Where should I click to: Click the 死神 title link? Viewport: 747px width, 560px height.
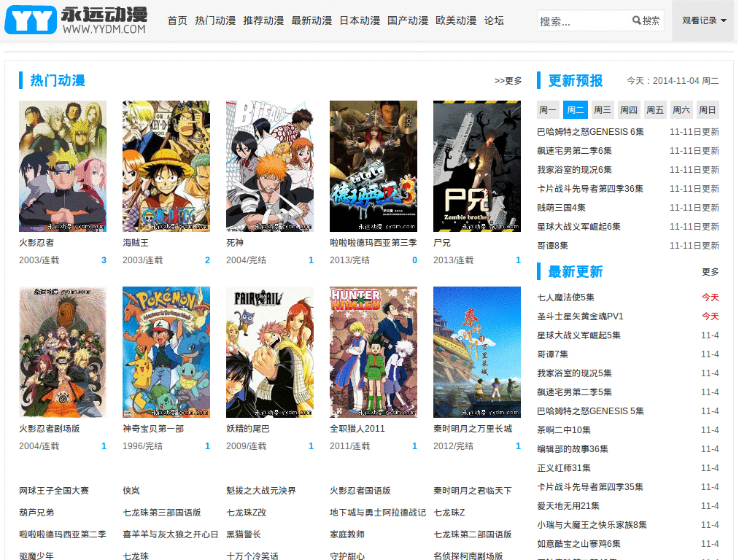(235, 243)
